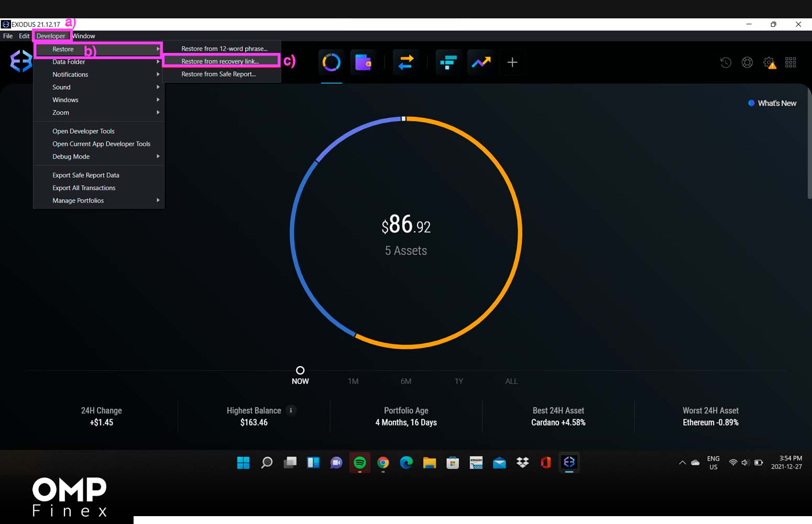Select Open Developer Tools
The width and height of the screenshot is (812, 524).
coord(98,131)
